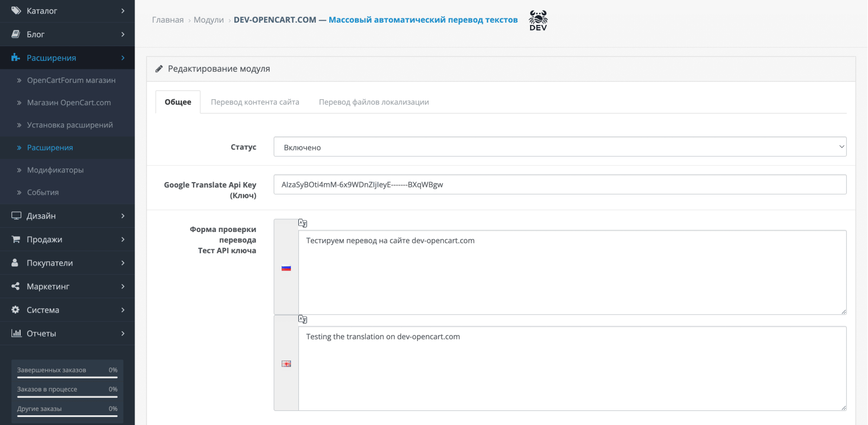
Task: Click the Тест API ключа label
Action: [227, 250]
